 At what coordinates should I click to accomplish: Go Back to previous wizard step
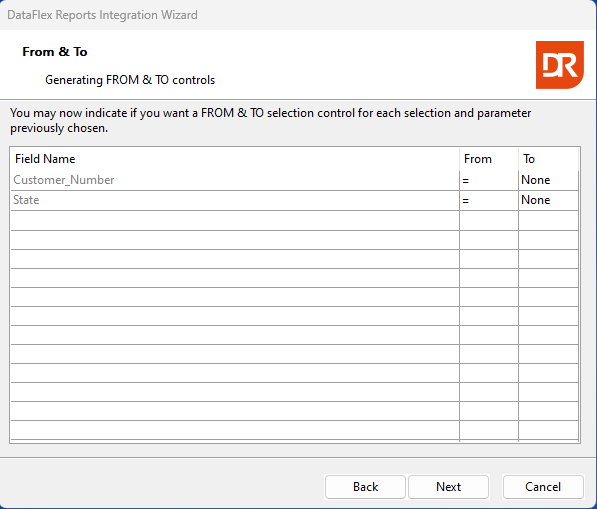[365, 487]
